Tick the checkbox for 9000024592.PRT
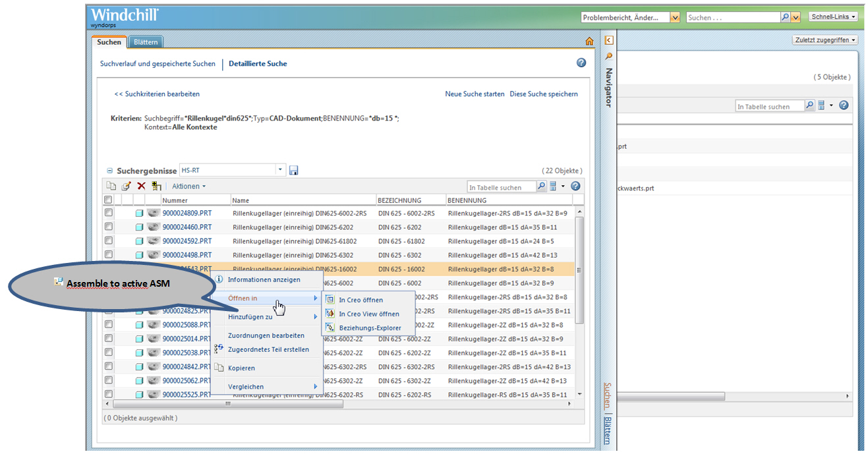Viewport: 868px width, 460px height. click(x=109, y=241)
